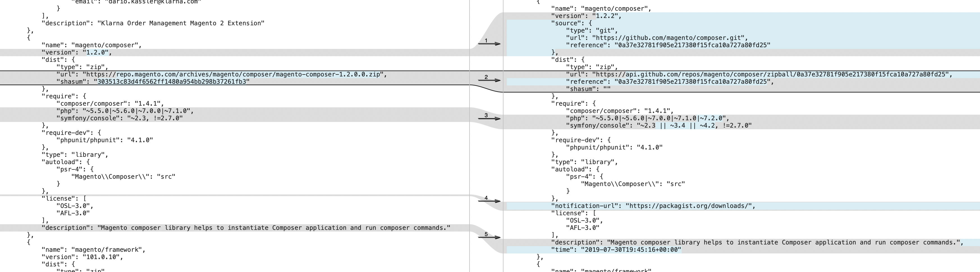
Task: Click the dario.kassler@klarna.com email line
Action: point(136,1)
